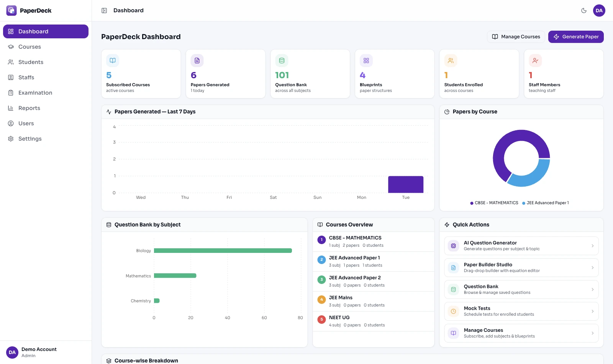Expand Paper Builder Studio via its chevron
This screenshot has width=613, height=364.
pos(593,268)
